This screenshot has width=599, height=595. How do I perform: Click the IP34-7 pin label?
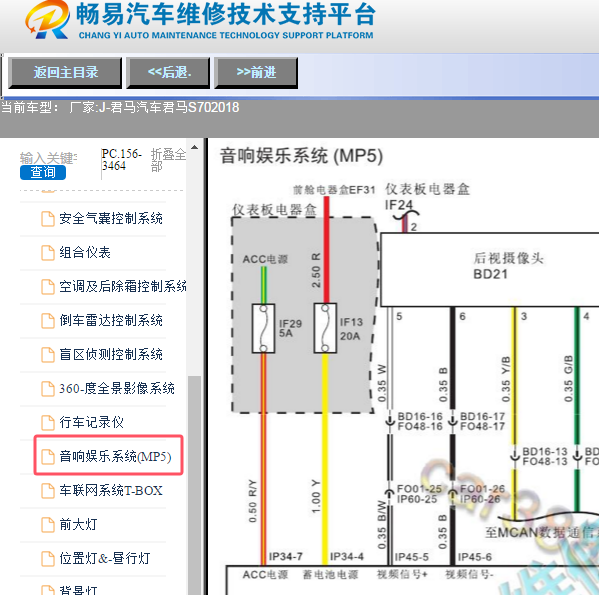(285, 557)
